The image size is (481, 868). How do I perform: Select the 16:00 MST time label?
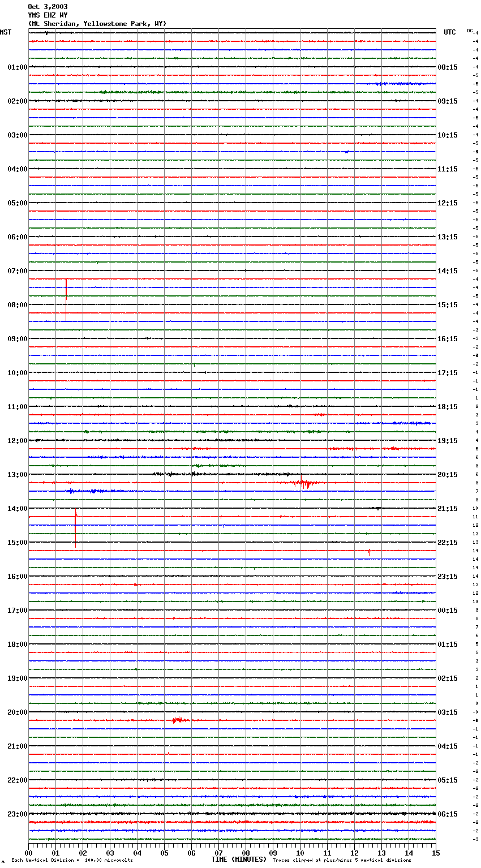[x=18, y=577]
